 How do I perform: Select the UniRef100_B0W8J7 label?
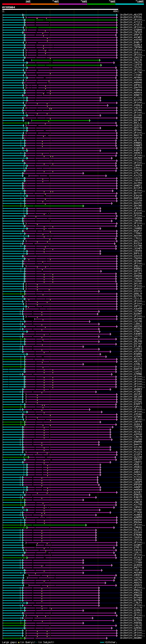click(131, 42)
